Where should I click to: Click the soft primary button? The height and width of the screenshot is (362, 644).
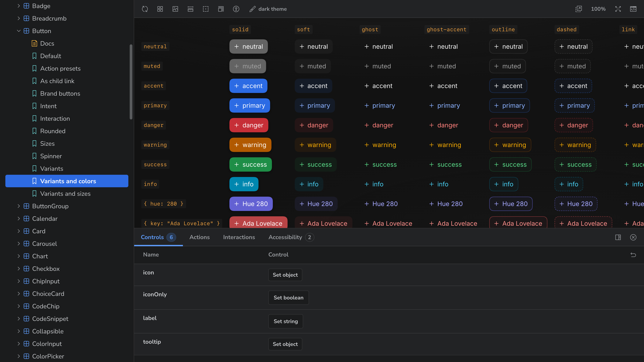pyautogui.click(x=315, y=106)
